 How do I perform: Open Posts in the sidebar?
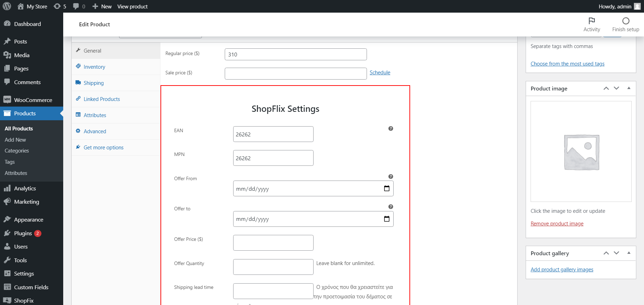(x=32, y=41)
